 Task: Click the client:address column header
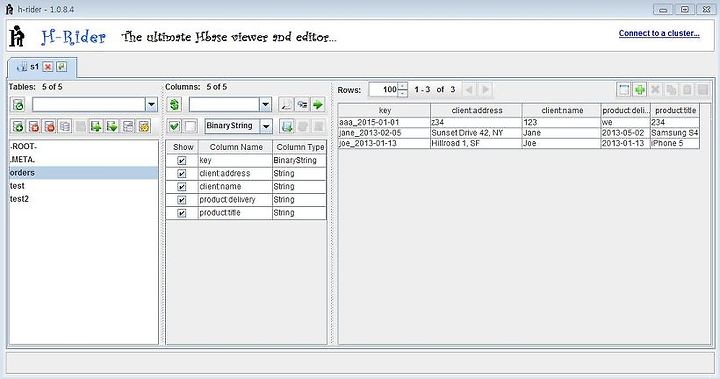476,111
